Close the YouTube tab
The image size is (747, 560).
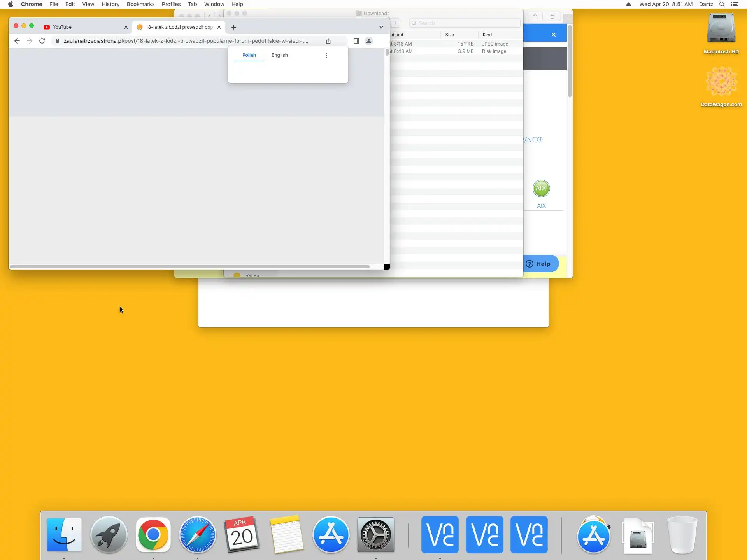pyautogui.click(x=126, y=27)
